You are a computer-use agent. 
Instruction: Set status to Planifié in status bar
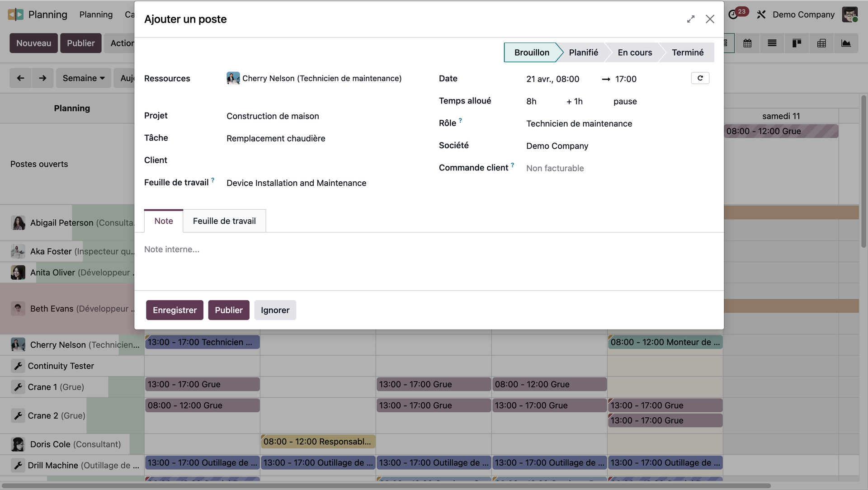click(583, 52)
